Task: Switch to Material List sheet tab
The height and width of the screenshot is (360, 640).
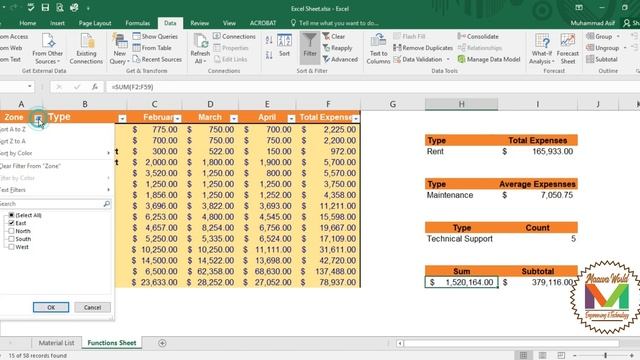Action: [56, 343]
